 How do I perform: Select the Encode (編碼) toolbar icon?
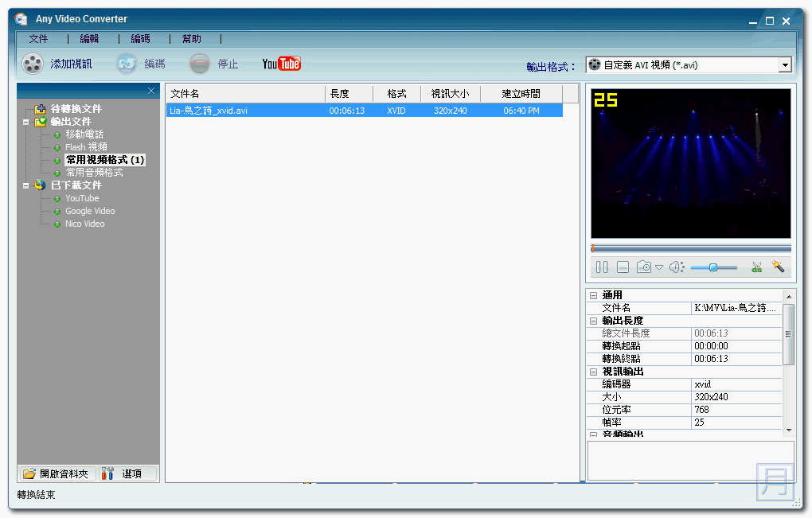(126, 63)
